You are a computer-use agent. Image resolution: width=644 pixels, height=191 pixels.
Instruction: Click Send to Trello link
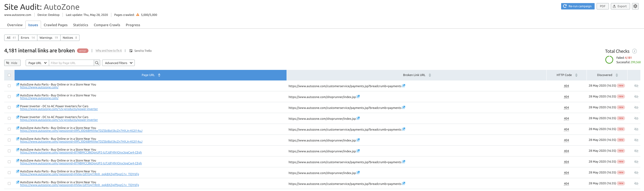click(143, 51)
